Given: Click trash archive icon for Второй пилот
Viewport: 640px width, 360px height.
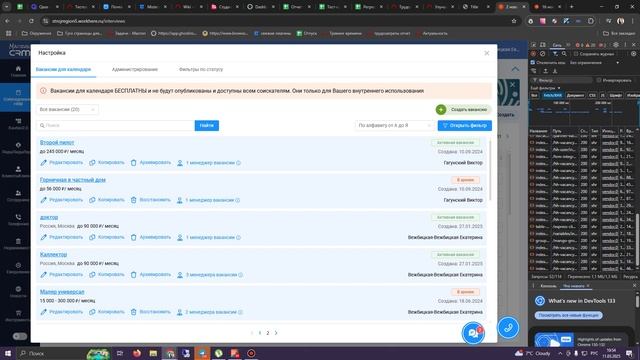Looking at the screenshot, I should (x=133, y=163).
